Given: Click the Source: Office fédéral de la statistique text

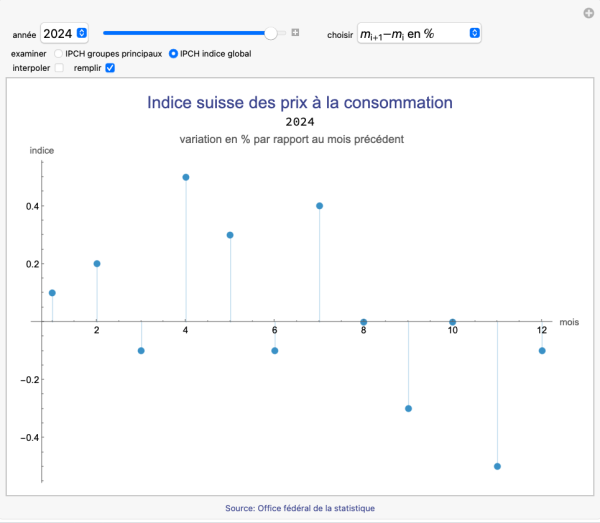Looking at the screenshot, I should [300, 508].
